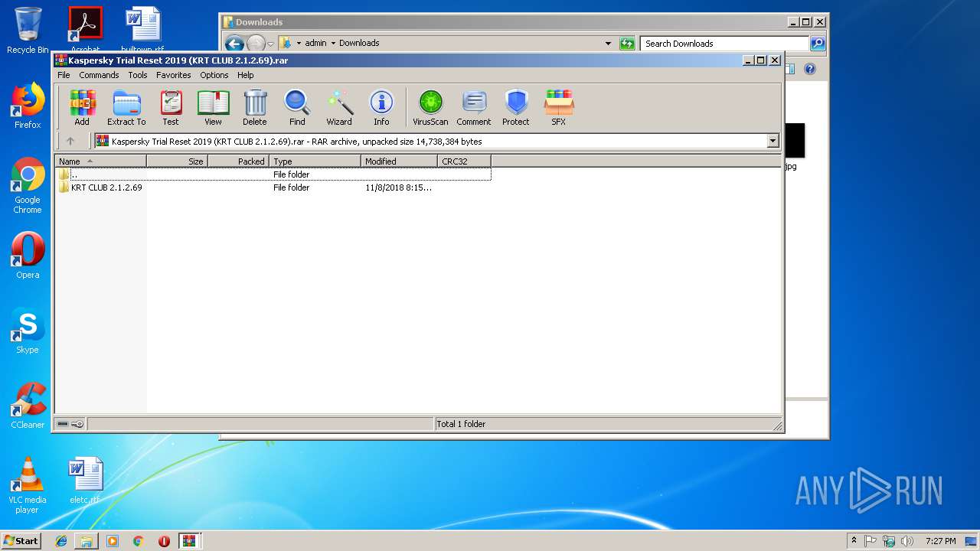This screenshot has height=551, width=980.
Task: Open the Help menu
Action: [246, 75]
